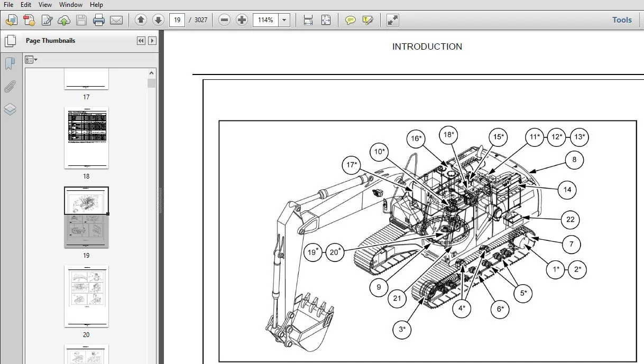Click callout bubble 8 in diagram
Viewport: 644px width, 364px height.
(x=574, y=160)
